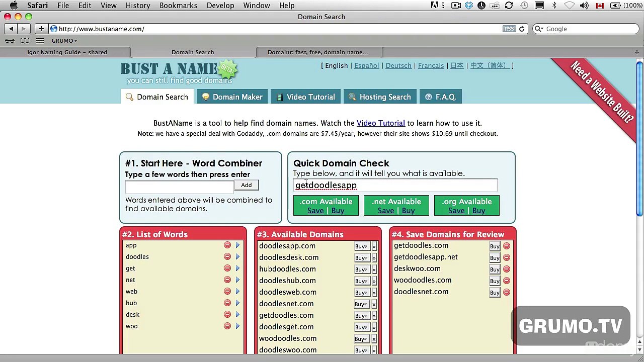Click the blue arrow next to 'desk'
644x362 pixels.
coord(237,315)
